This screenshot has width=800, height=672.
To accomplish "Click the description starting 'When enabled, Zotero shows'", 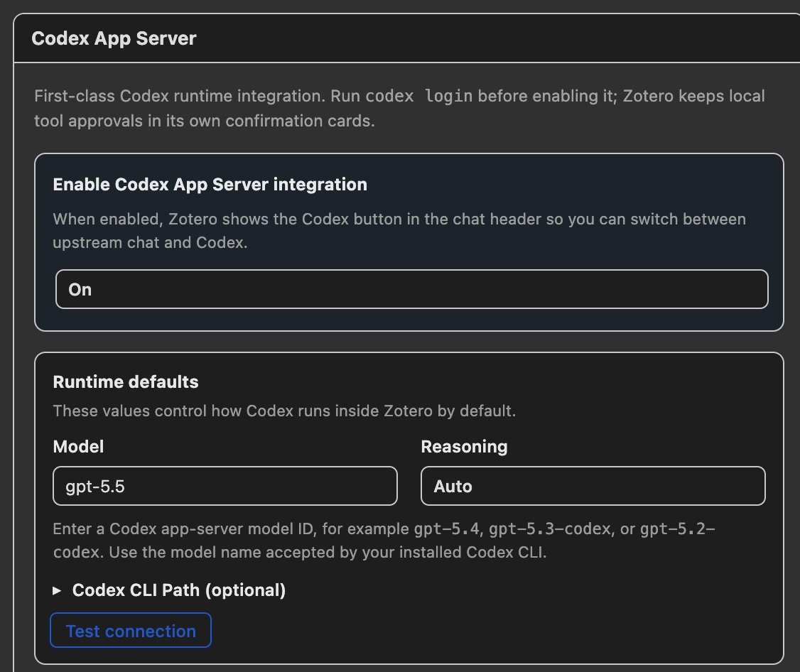I will click(x=399, y=231).
